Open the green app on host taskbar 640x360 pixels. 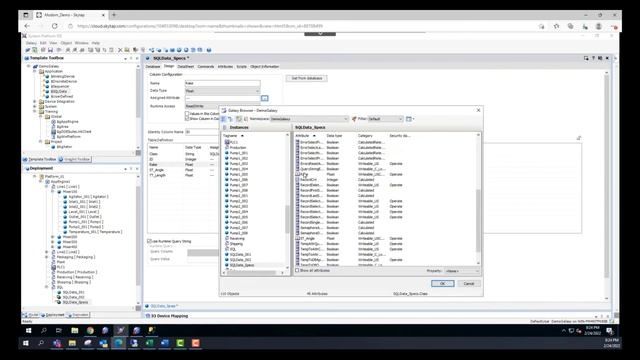pyautogui.click(x=180, y=343)
